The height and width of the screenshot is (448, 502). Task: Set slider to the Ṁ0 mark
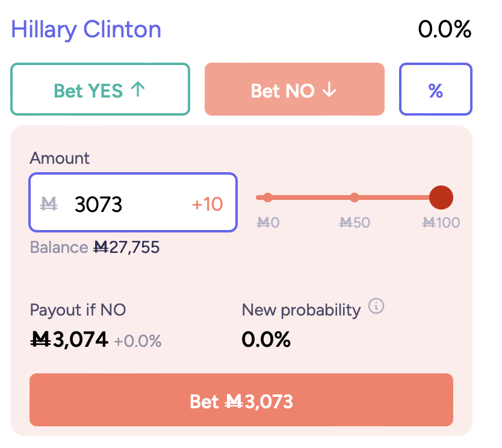coord(268,198)
